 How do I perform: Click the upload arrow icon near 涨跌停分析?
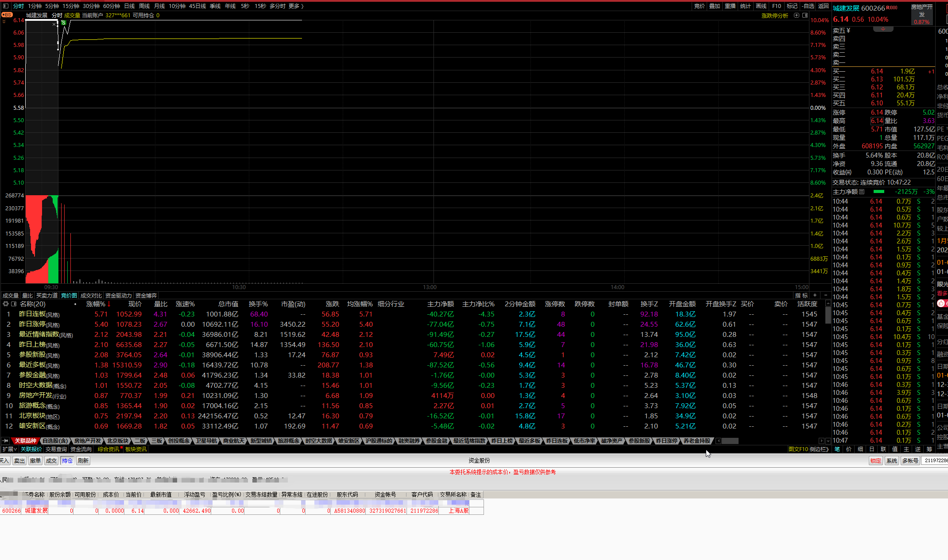click(797, 15)
